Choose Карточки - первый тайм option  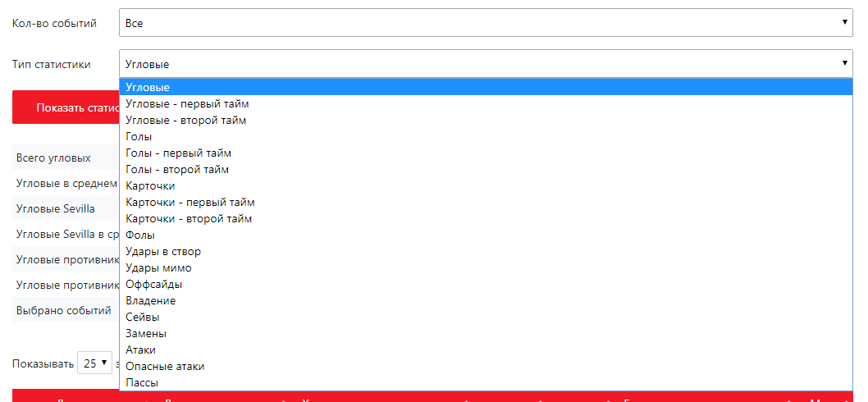click(x=190, y=203)
